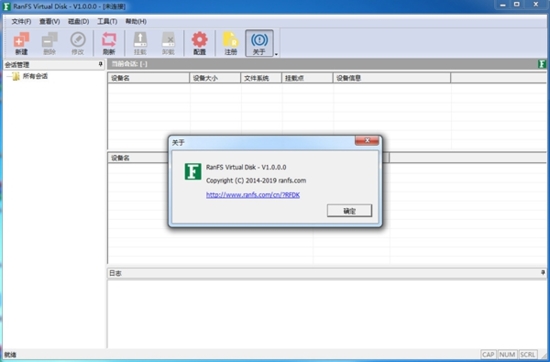This screenshot has width=550, height=362.
Task: Pin the 日志 log panel
Action: point(543,273)
